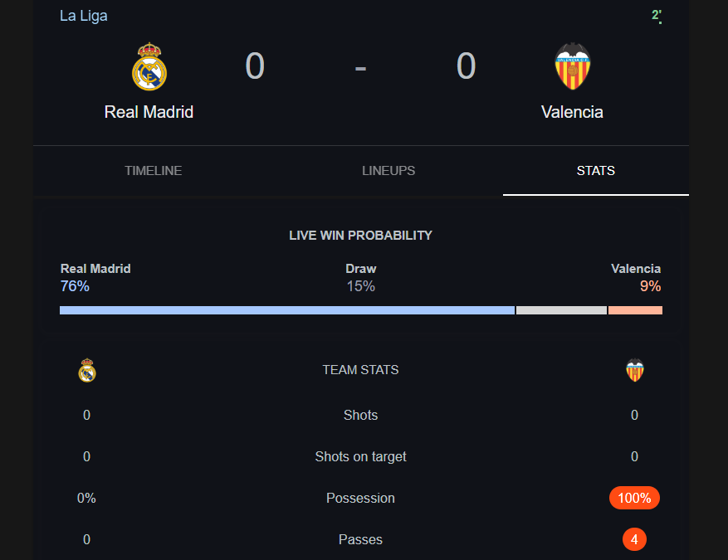
Task: Click the Live Win Probability heading
Action: [x=360, y=236]
